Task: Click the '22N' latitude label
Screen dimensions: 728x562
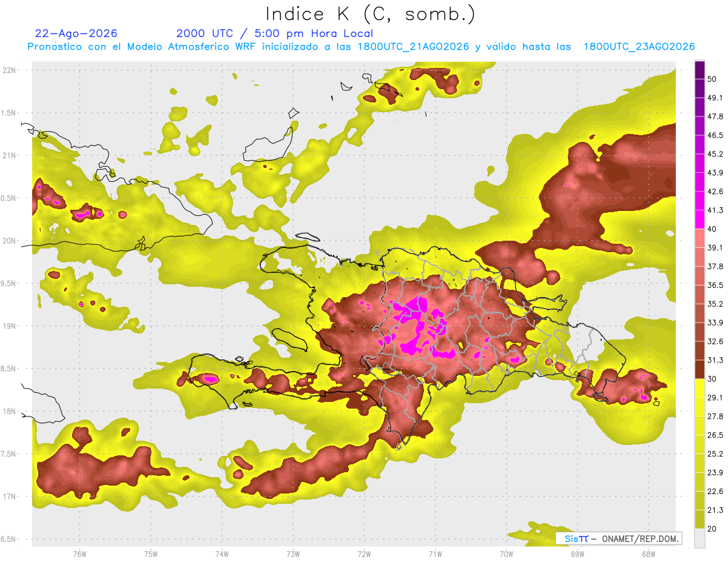Action: coord(10,70)
